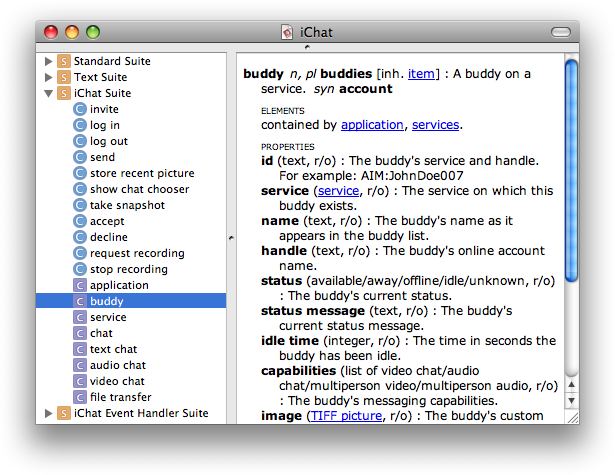Expand the Standard Suite disclosure triangle
This screenshot has height=475, width=615.
pyautogui.click(x=48, y=61)
